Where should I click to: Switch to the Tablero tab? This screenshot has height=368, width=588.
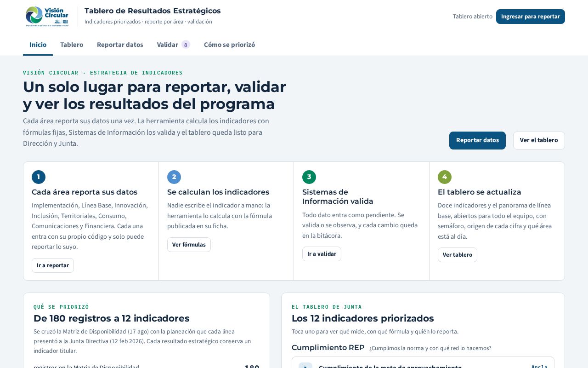click(72, 45)
